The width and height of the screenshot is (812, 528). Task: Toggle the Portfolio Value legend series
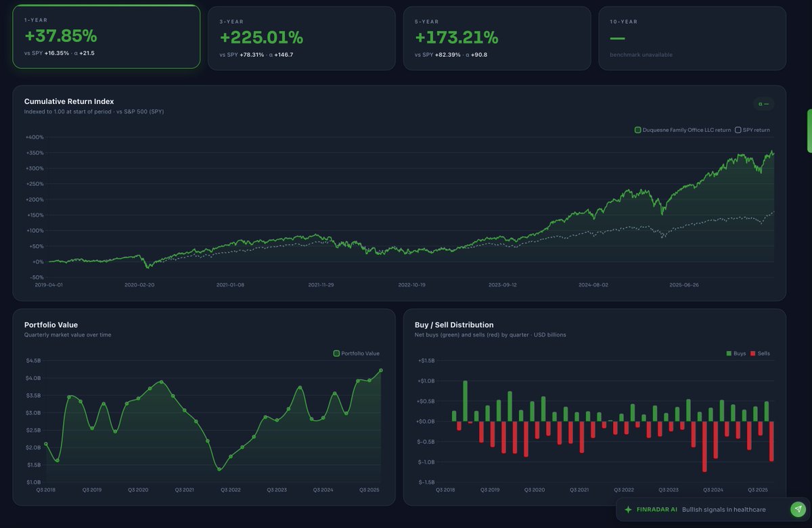pos(357,353)
